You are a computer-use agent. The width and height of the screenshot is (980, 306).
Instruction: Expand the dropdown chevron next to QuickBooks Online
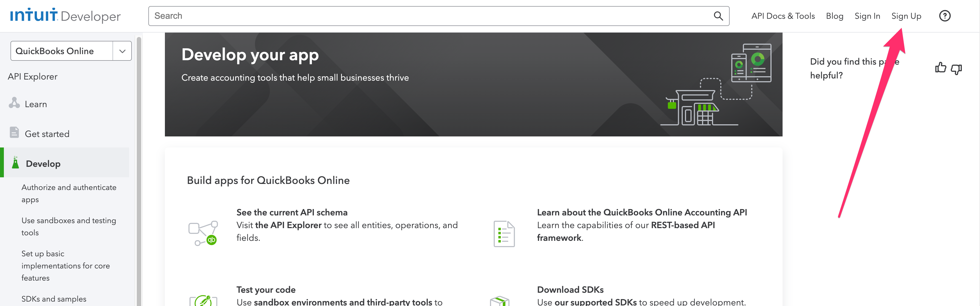click(122, 51)
